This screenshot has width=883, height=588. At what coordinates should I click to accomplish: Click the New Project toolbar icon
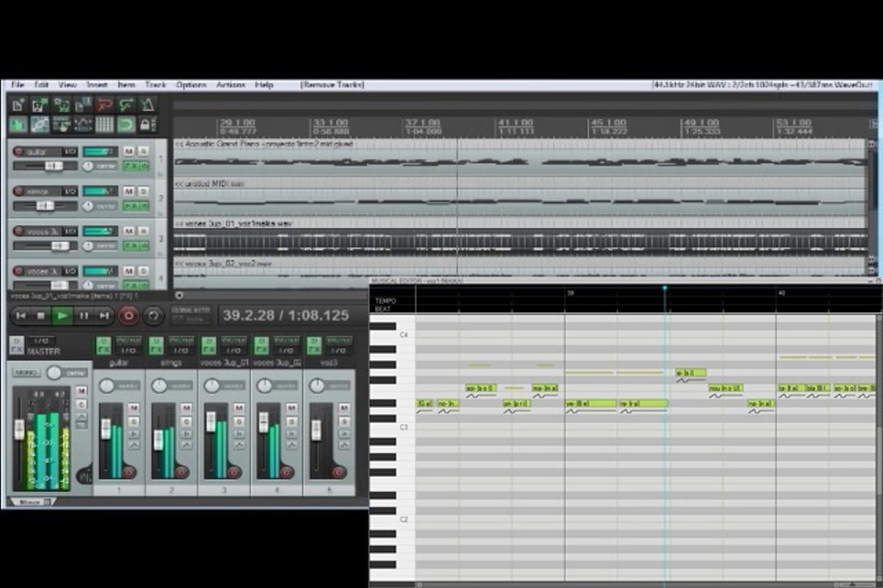click(x=18, y=105)
